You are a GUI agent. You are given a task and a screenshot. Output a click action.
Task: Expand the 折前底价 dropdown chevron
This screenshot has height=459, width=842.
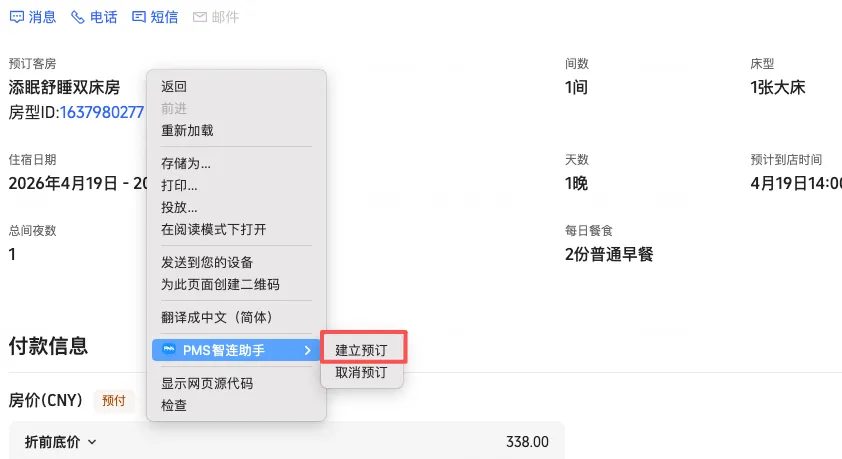(92, 442)
